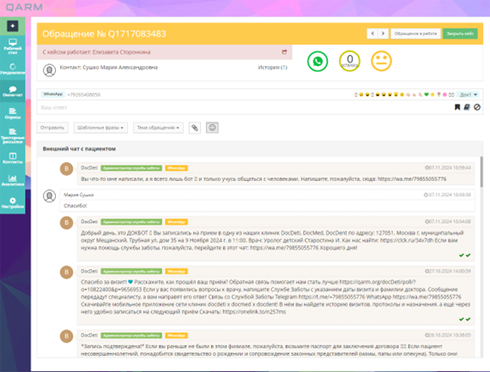
Task: Focus the Ваш ответ reply field
Action: pyautogui.click(x=245, y=107)
